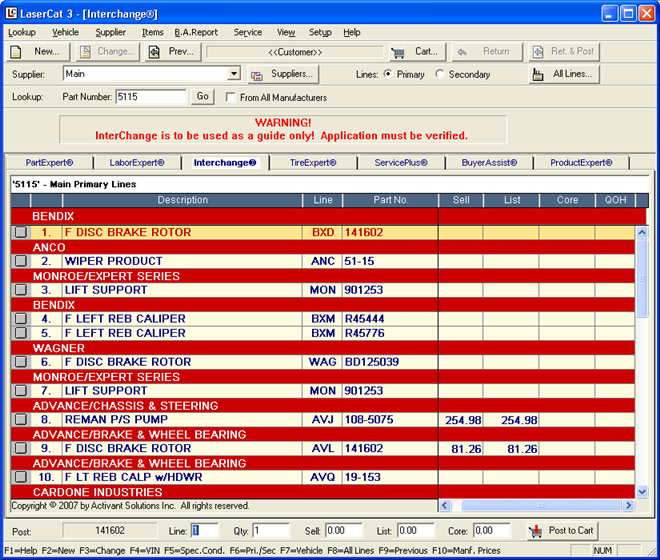The image size is (660, 560).
Task: Click the Prev toolbar icon
Action: pos(155,52)
